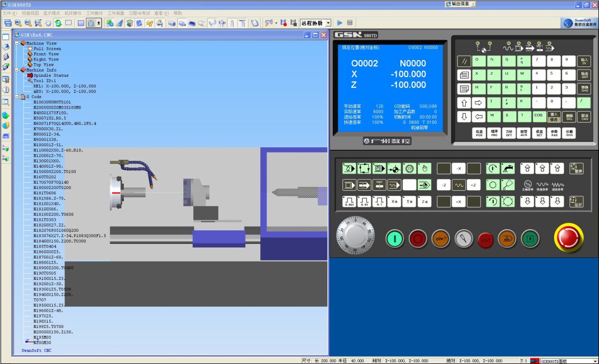Toggle the machine lock key
This screenshot has height=364, width=599.
(364, 185)
